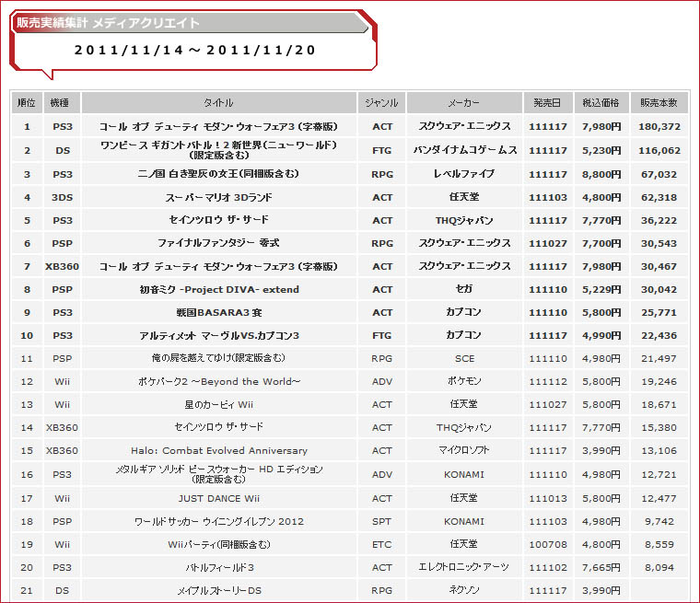Click セインツロウ ザ・サード title in rank 5 row
The image size is (700, 603).
tap(219, 220)
